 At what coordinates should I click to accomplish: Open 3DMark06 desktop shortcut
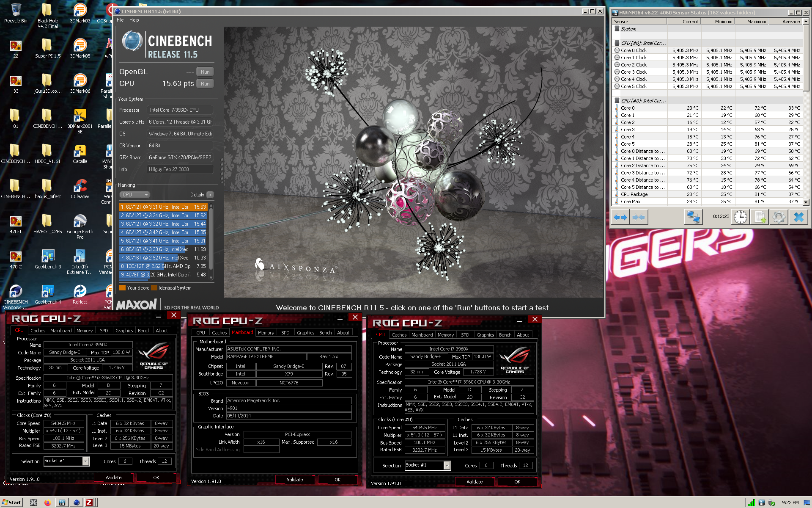coord(80,83)
